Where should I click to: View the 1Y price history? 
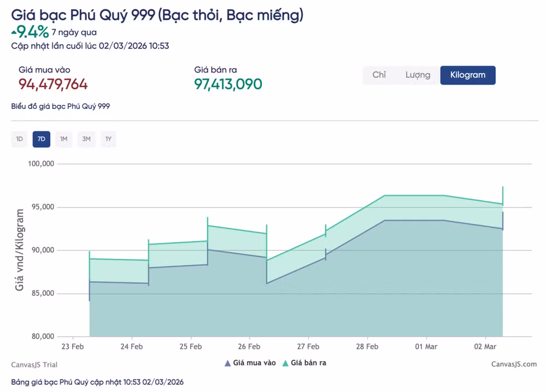(x=108, y=139)
